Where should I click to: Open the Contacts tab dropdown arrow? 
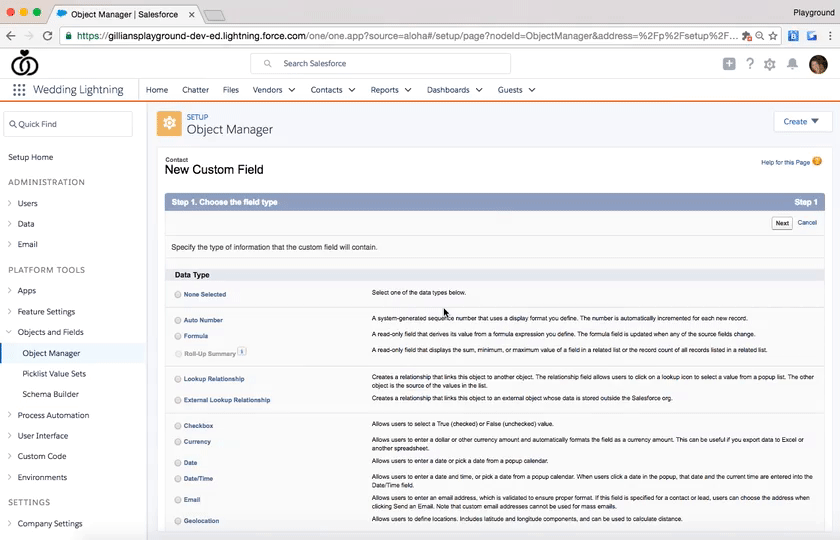352,90
